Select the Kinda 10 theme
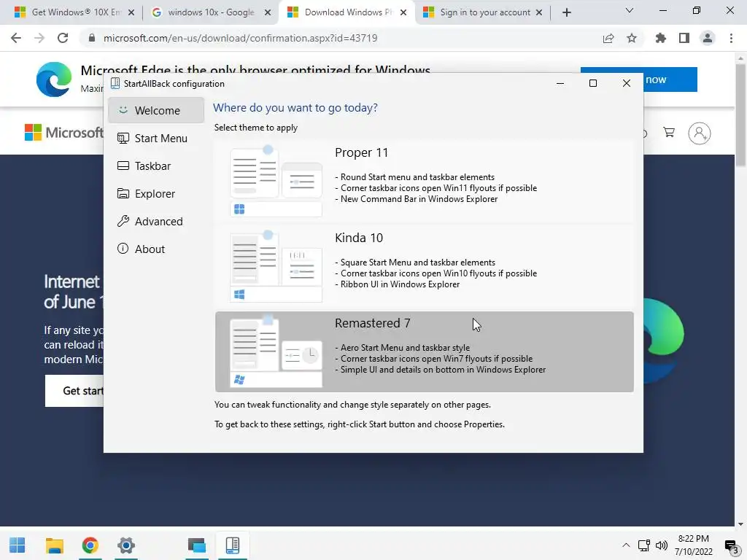Screen dimensions: 747x560 pos(424,267)
